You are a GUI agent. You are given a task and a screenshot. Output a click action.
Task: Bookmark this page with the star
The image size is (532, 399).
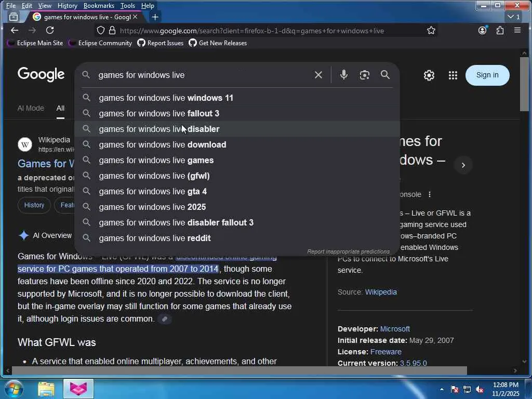(x=431, y=31)
